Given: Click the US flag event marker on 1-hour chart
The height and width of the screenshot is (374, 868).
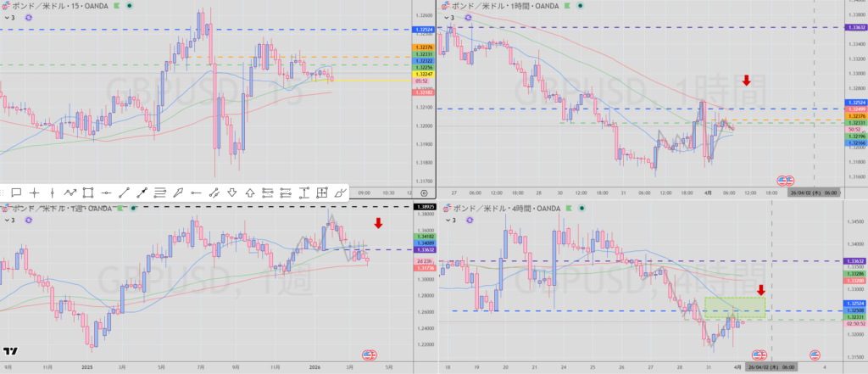Looking at the screenshot, I should [x=786, y=180].
